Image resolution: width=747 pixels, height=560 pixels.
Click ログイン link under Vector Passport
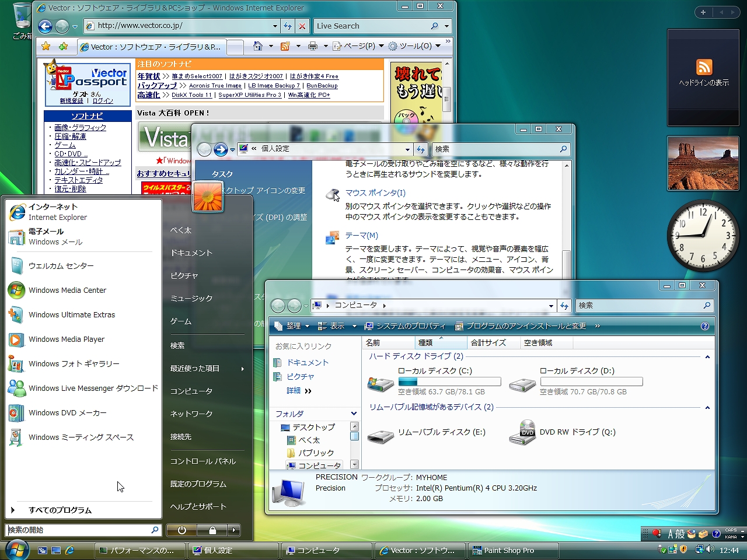pos(103,101)
